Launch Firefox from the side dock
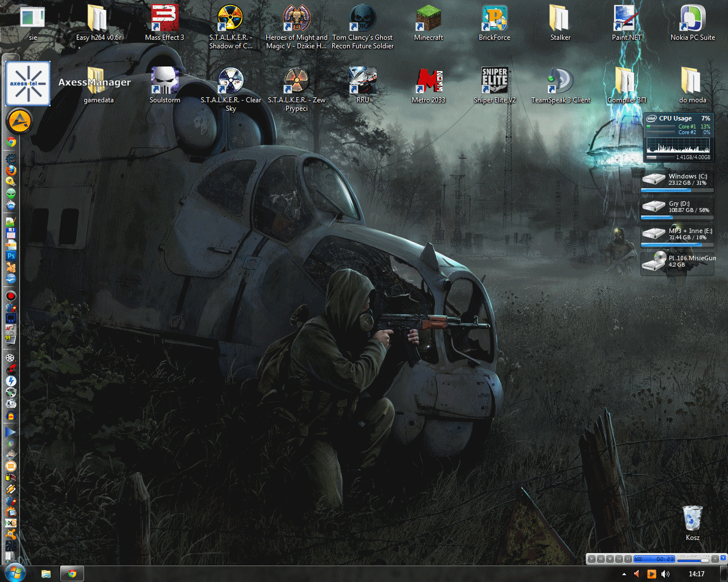Image resolution: width=728 pixels, height=582 pixels. pyautogui.click(x=10, y=170)
